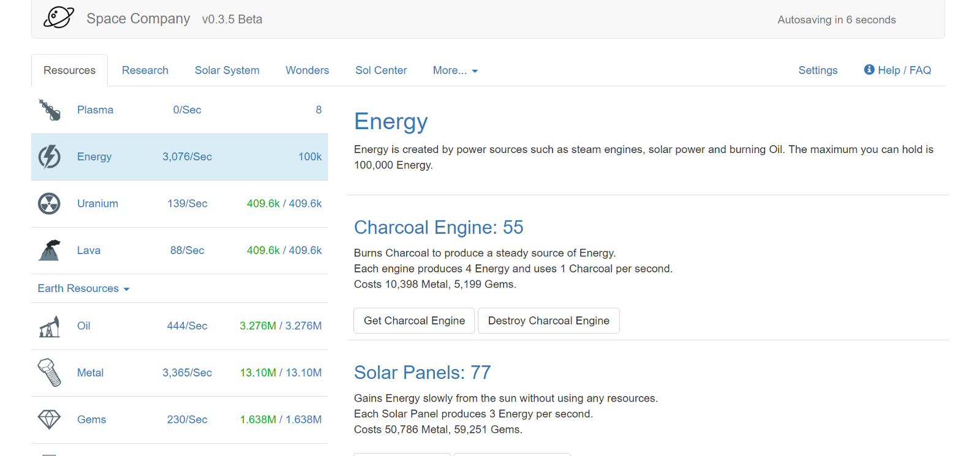980x456 pixels.
Task: Select the Lava resource name
Action: pyautogui.click(x=89, y=250)
